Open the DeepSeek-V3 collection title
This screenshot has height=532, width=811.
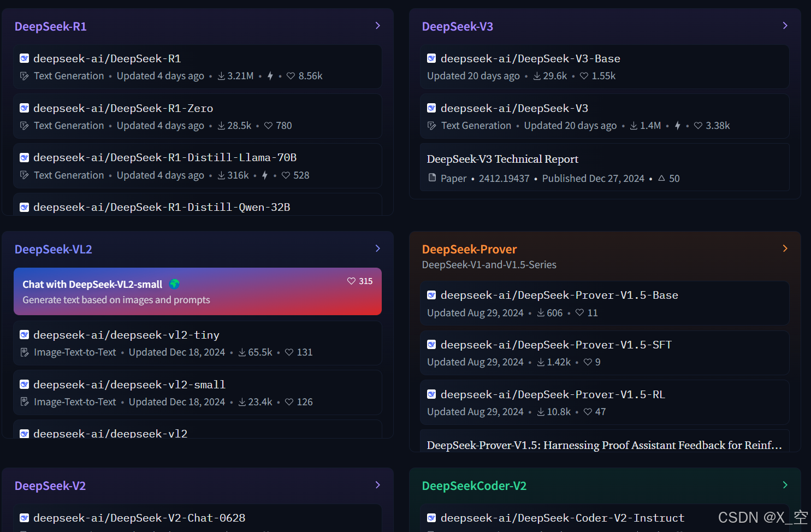[x=458, y=26]
